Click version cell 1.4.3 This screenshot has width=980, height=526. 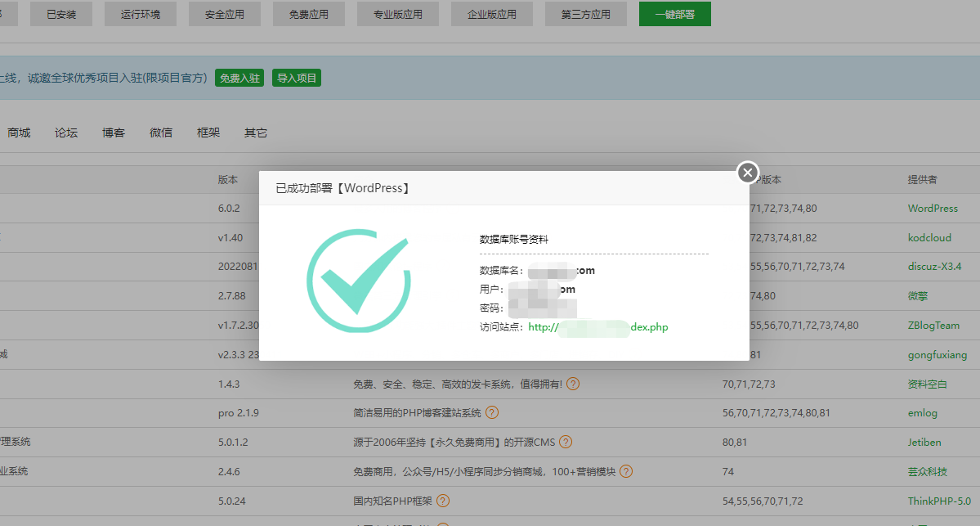pos(229,384)
